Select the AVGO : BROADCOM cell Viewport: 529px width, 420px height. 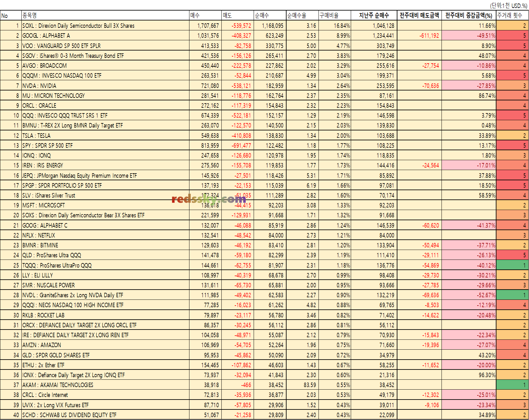pyautogui.click(x=105, y=66)
